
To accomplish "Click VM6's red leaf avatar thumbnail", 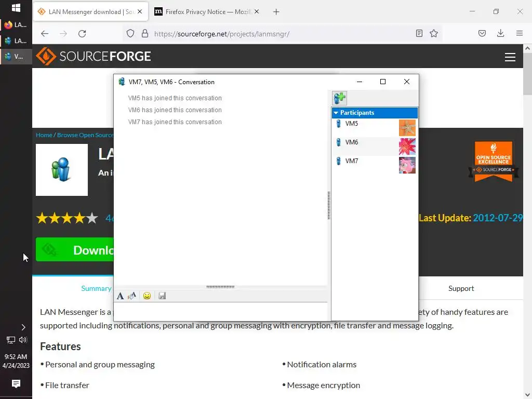I will pos(407,147).
